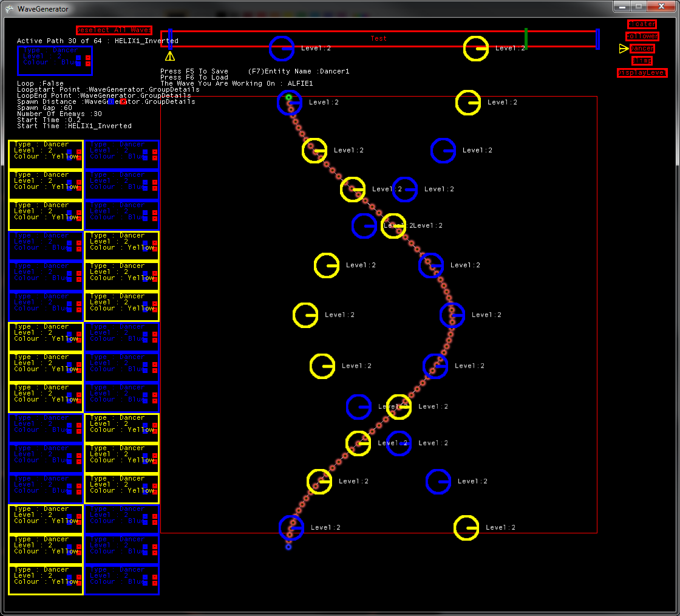The image size is (680, 616).
Task: Click the green start node at the path top
Action: [289, 97]
